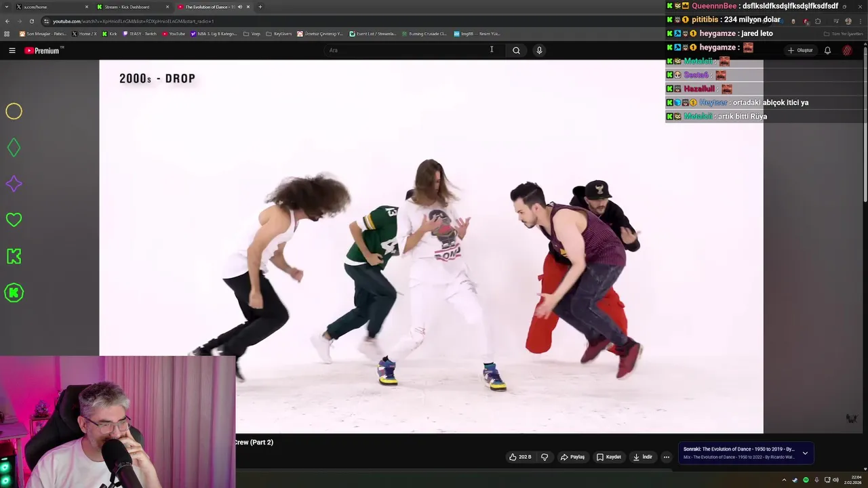Open the Voep bookmarks folder
The height and width of the screenshot is (488, 868).
click(x=252, y=33)
